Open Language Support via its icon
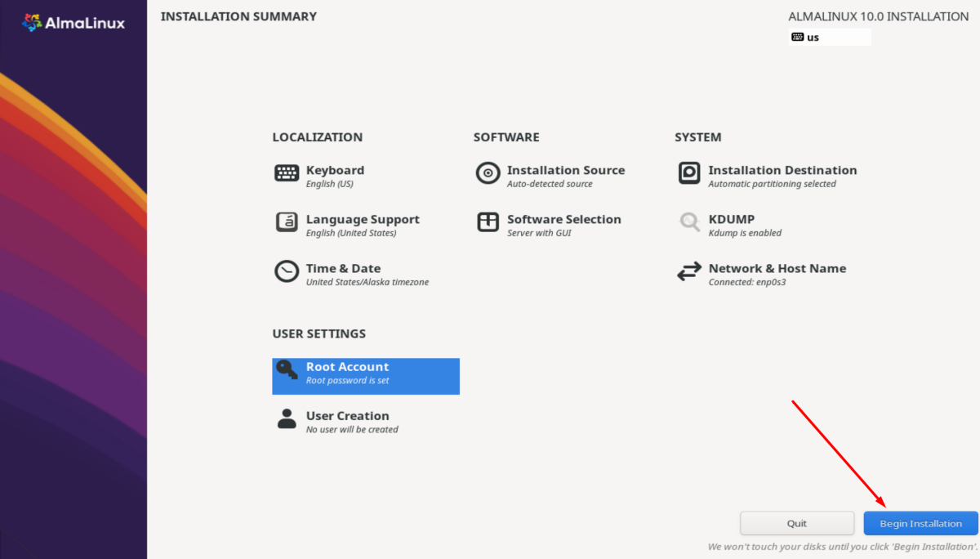The height and width of the screenshot is (559, 980). (287, 222)
